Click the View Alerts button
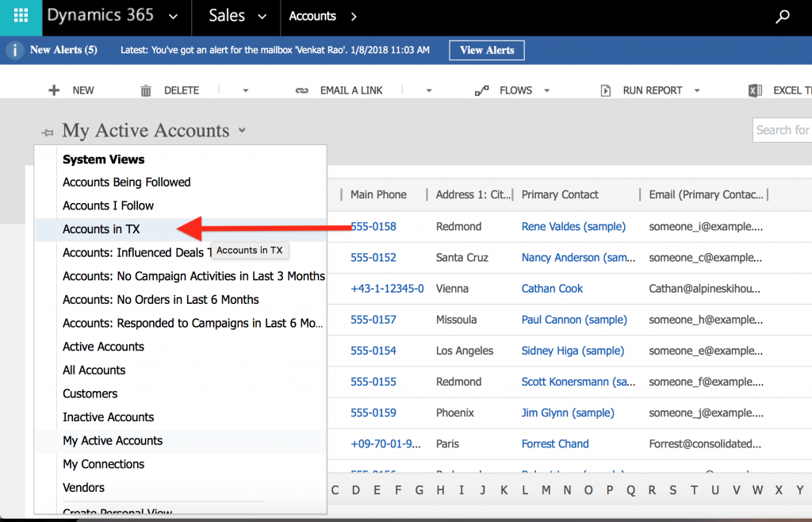 (487, 50)
